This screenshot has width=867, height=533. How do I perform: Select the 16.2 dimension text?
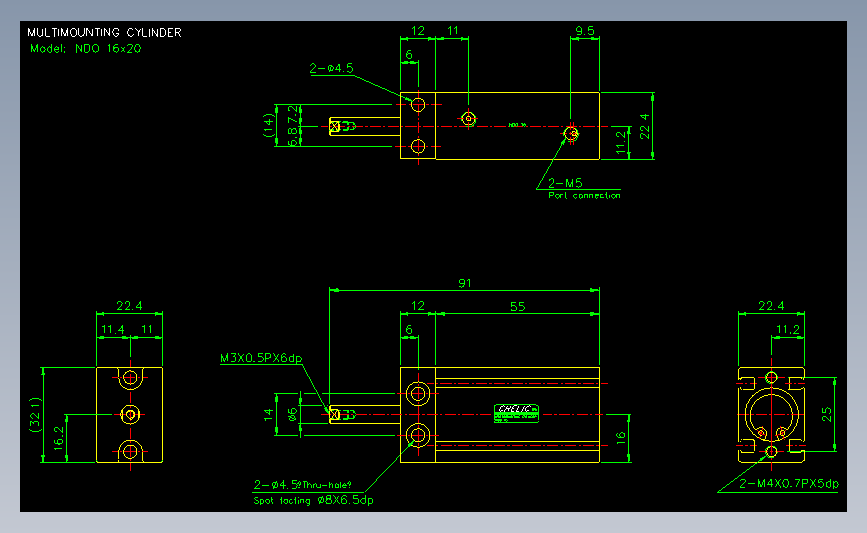point(59,438)
